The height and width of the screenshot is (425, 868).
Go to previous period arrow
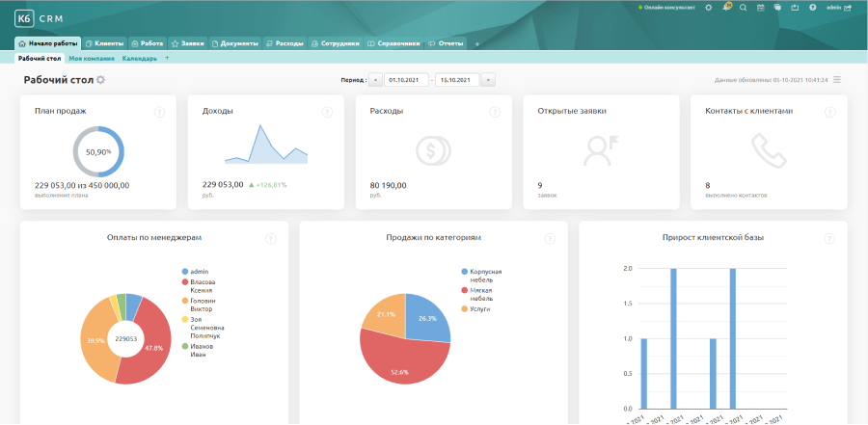pyautogui.click(x=375, y=80)
